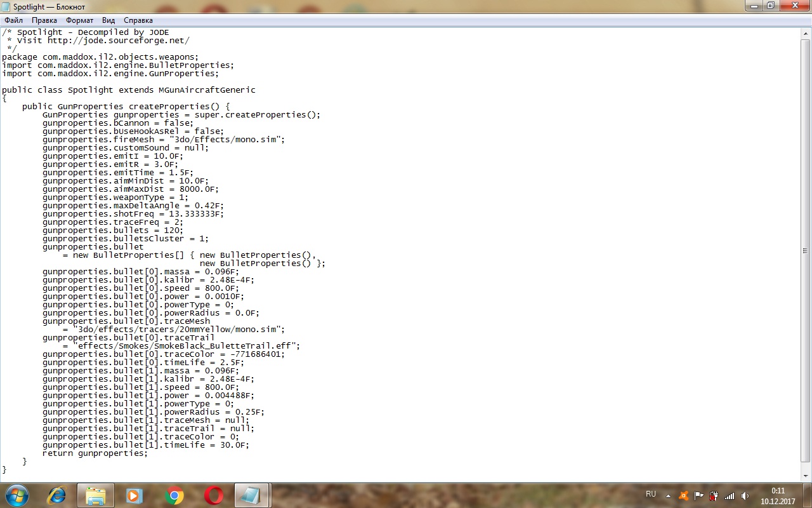
Task: Click the tracer path "3do/effects/tracers/20mmYellow/mono.sim"
Action: [x=179, y=329]
